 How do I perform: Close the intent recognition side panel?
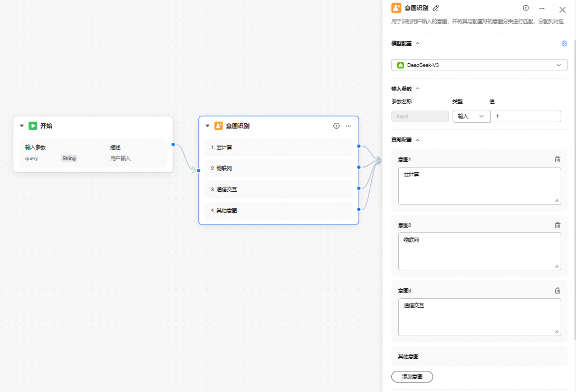point(562,9)
